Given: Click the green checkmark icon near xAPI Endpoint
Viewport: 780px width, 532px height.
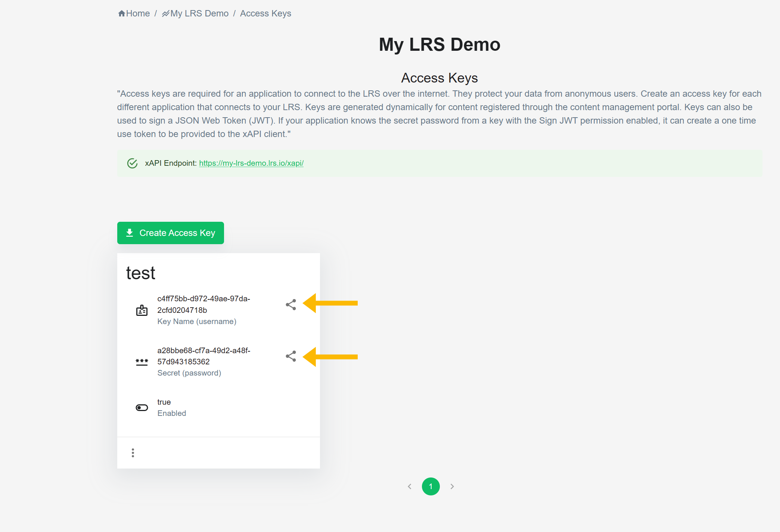Looking at the screenshot, I should coord(132,163).
